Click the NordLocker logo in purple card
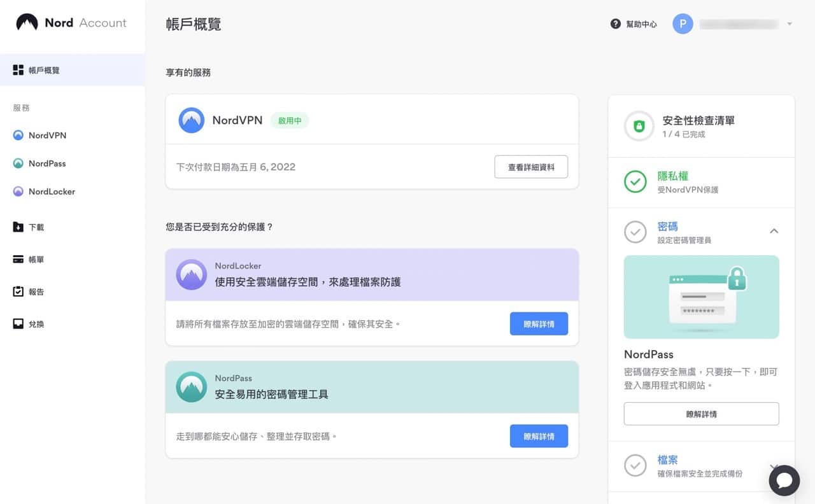The width and height of the screenshot is (815, 504). 191,274
